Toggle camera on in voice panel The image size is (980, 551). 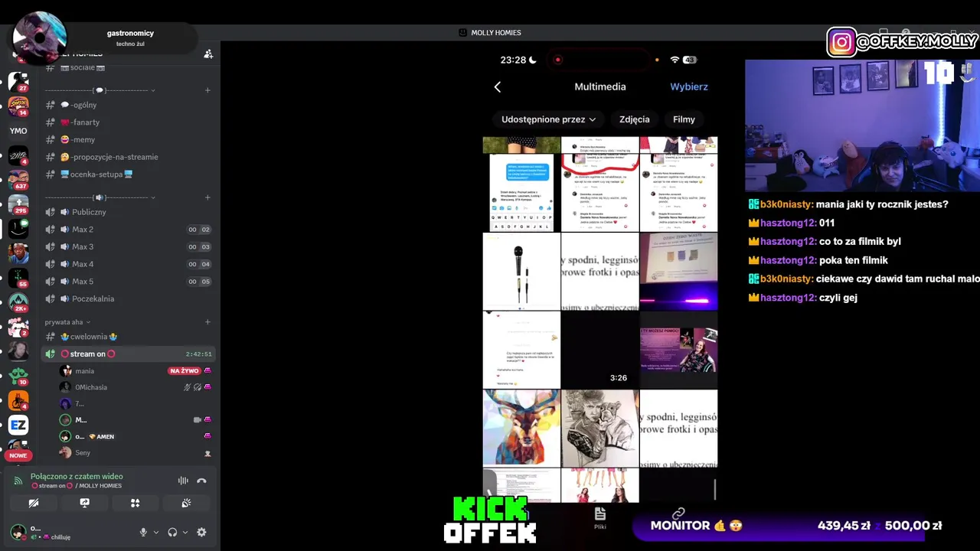point(34,503)
